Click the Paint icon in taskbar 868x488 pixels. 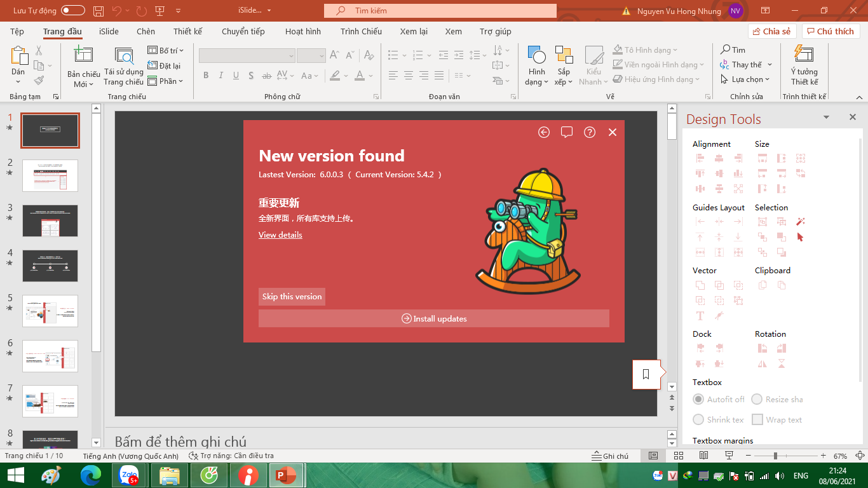(51, 475)
